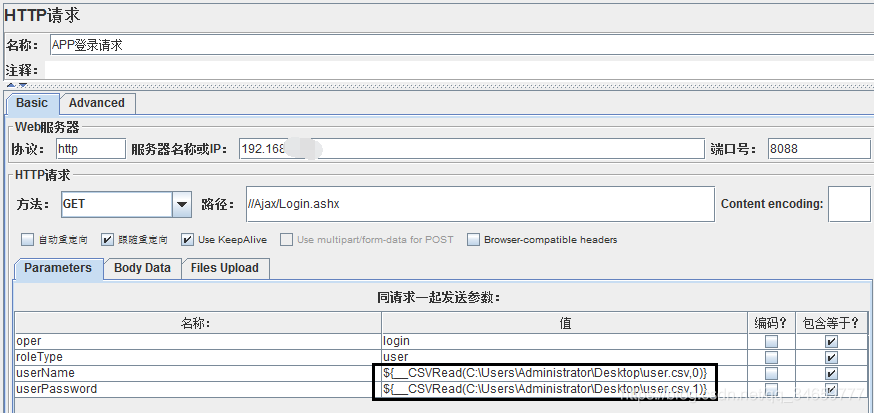Image resolution: width=874 pixels, height=413 pixels.
Task: Select the roleType name cell
Action: pyautogui.click(x=198, y=357)
